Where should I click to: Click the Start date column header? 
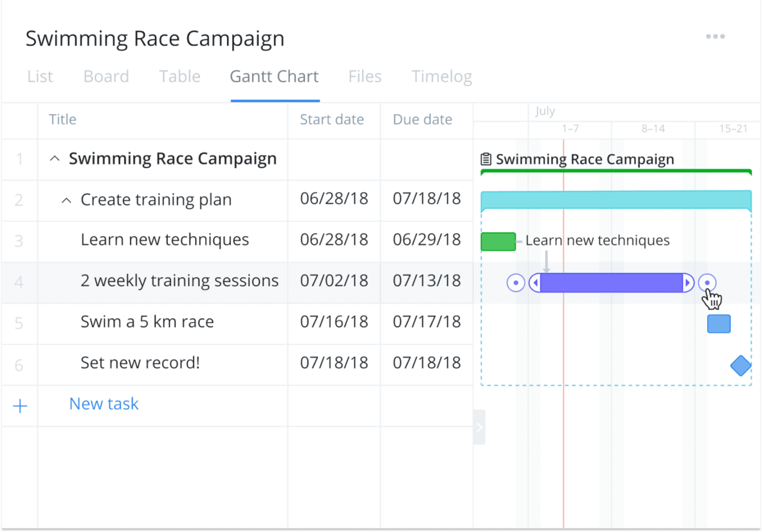(x=332, y=119)
